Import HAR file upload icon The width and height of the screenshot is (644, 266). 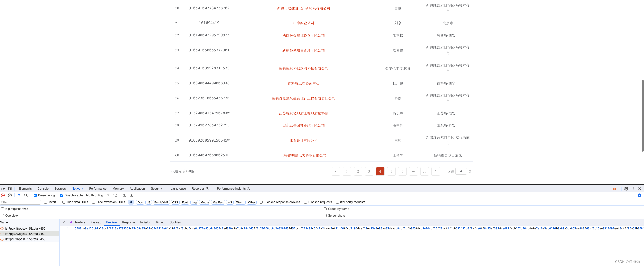pos(124,195)
